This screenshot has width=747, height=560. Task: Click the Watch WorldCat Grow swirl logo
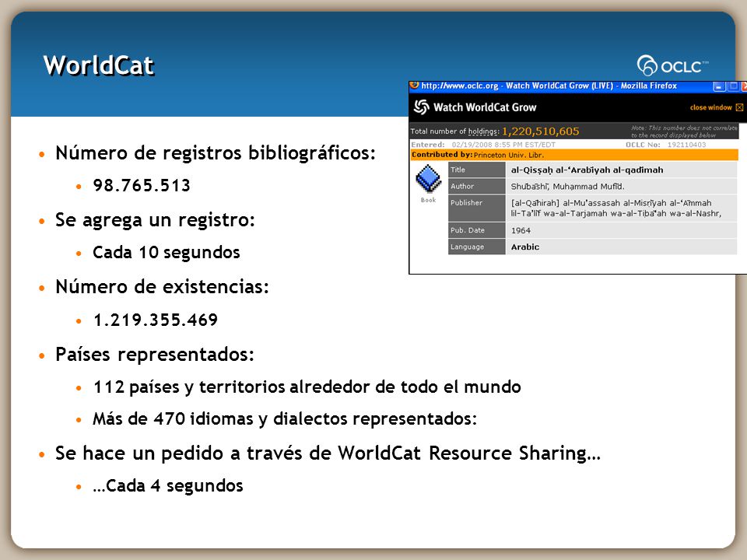tap(421, 107)
